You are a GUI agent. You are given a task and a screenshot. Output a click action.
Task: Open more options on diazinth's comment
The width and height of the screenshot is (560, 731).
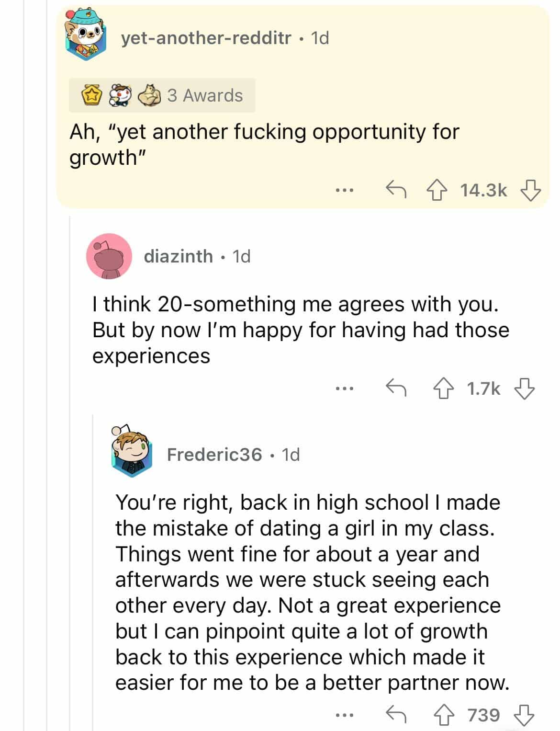click(x=344, y=388)
